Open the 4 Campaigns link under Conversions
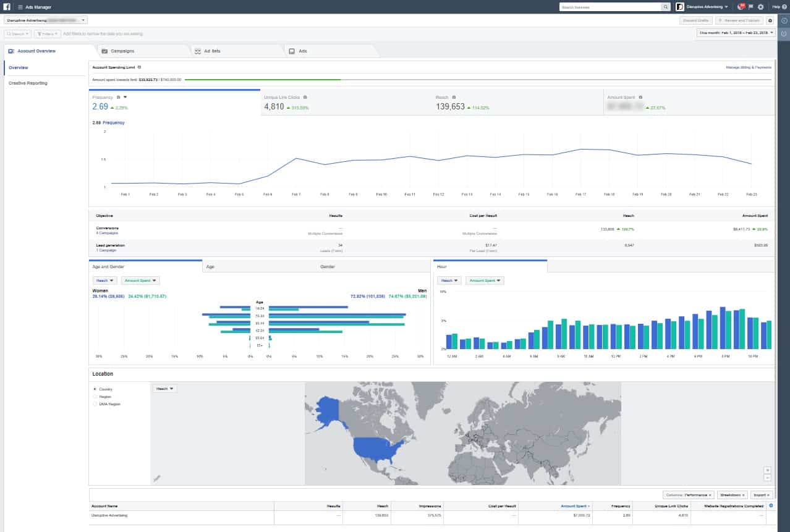The image size is (790, 532). [x=106, y=233]
